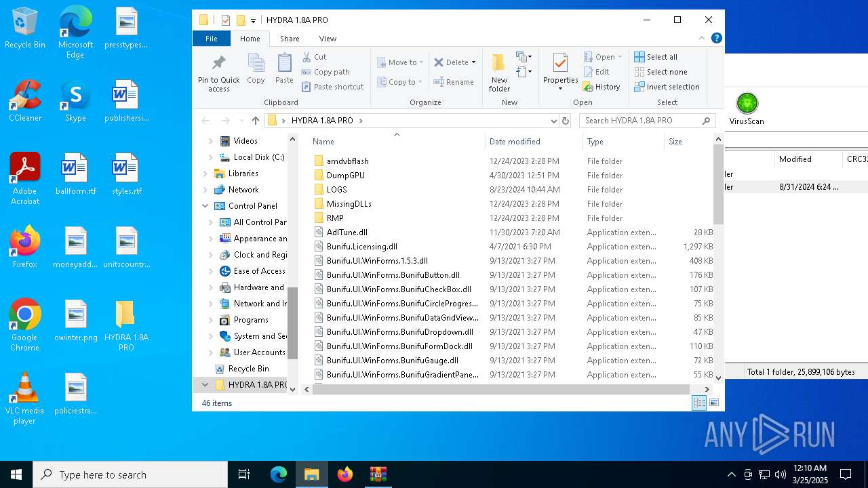868x488 pixels.
Task: Click the WinRAR taskbar icon
Action: (378, 474)
